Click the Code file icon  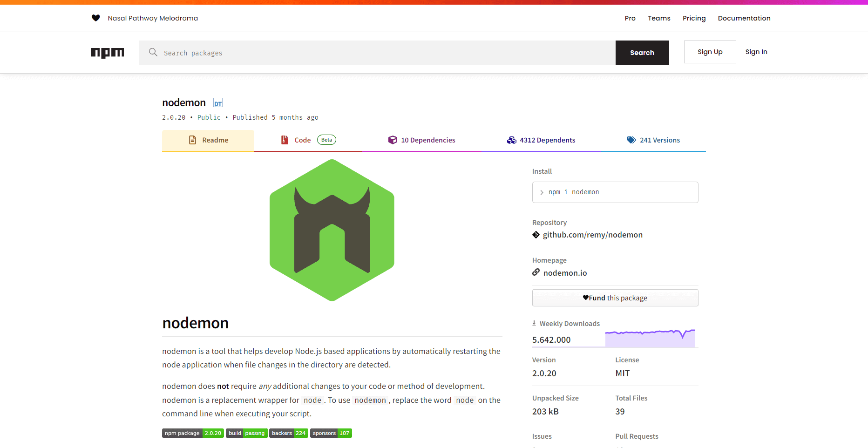click(285, 140)
